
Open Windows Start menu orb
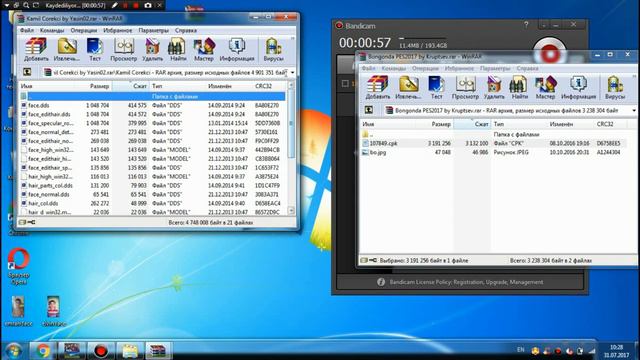click(x=13, y=351)
